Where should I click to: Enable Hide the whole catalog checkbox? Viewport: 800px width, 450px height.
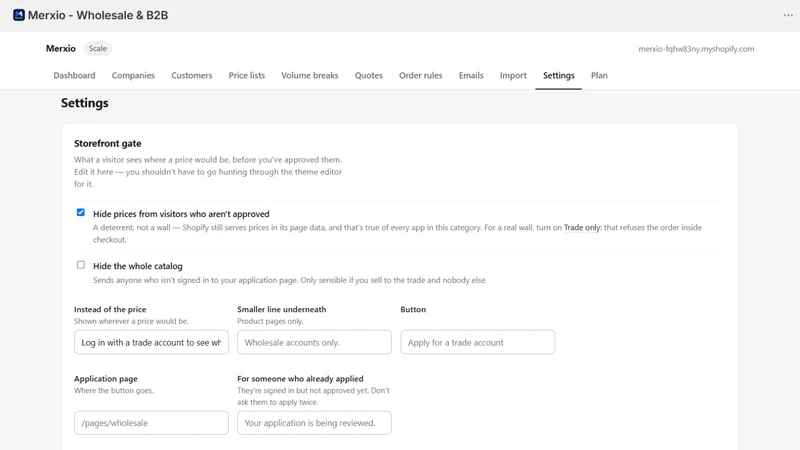[81, 265]
